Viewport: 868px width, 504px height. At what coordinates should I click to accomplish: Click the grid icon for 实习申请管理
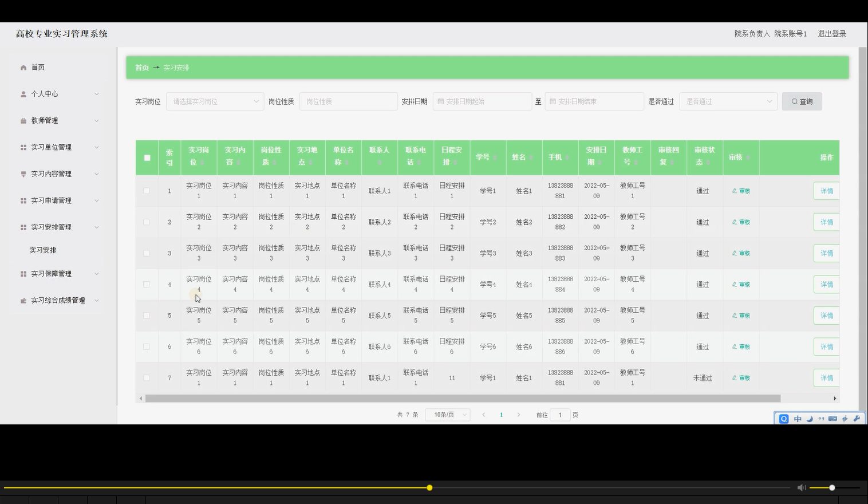[x=23, y=200]
